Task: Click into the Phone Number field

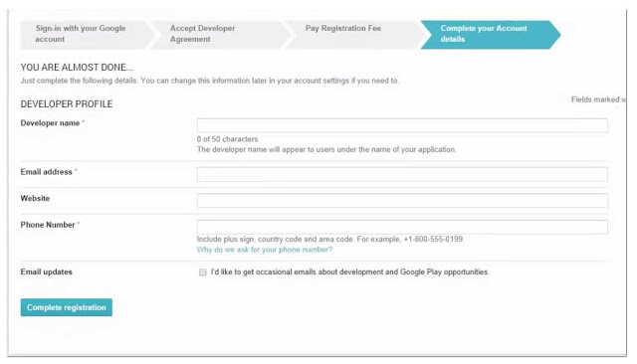Action: tap(402, 227)
